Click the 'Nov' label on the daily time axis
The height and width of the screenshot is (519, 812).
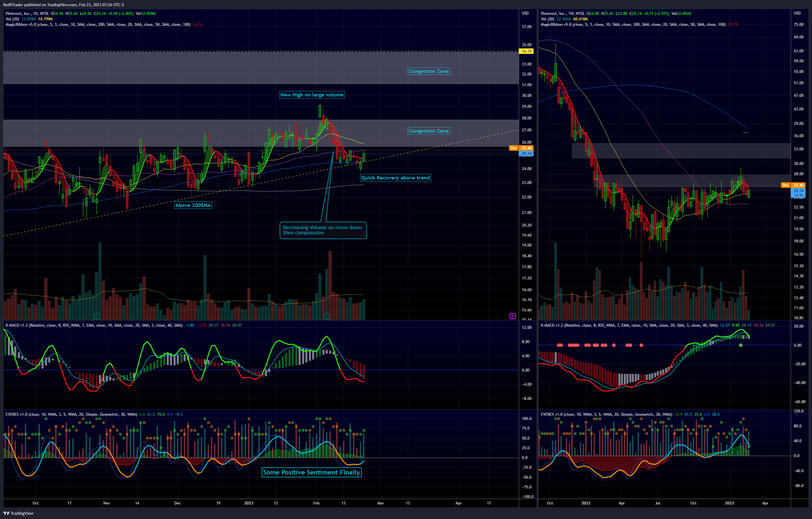click(107, 503)
